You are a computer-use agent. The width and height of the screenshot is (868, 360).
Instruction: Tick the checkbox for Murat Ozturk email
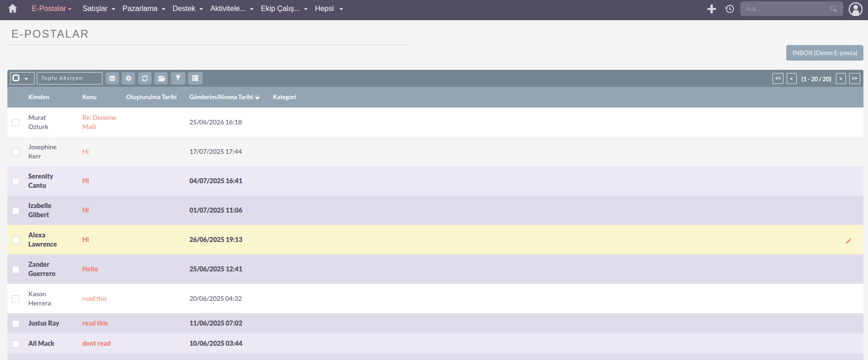[x=16, y=123]
